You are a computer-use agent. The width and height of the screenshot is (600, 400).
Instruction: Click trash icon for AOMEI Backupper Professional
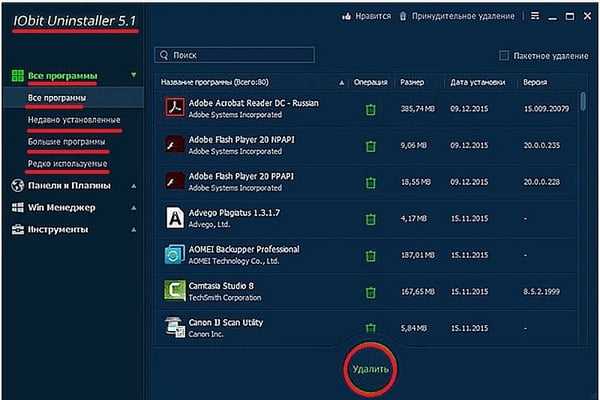coord(370,256)
